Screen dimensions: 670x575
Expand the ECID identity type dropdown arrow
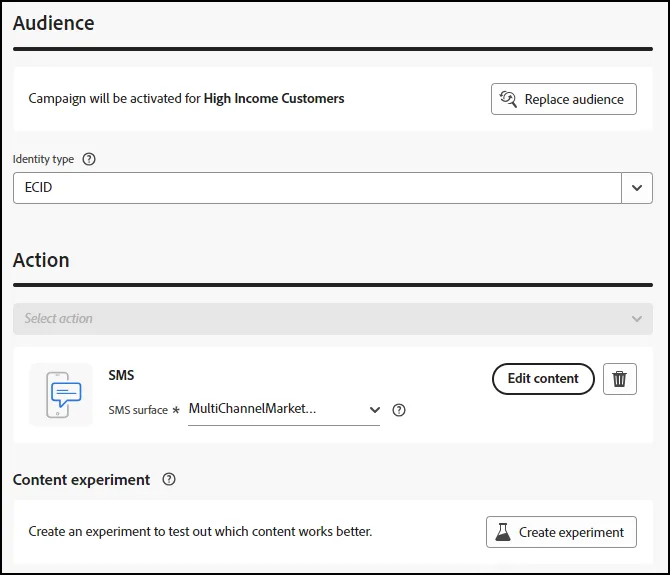637,188
